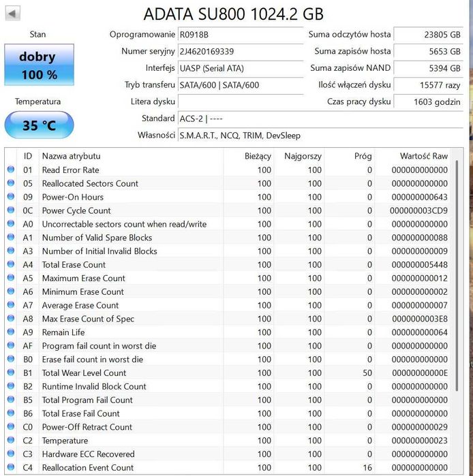Click the ID column header
Screen dimensions: 473x476
coord(28,156)
